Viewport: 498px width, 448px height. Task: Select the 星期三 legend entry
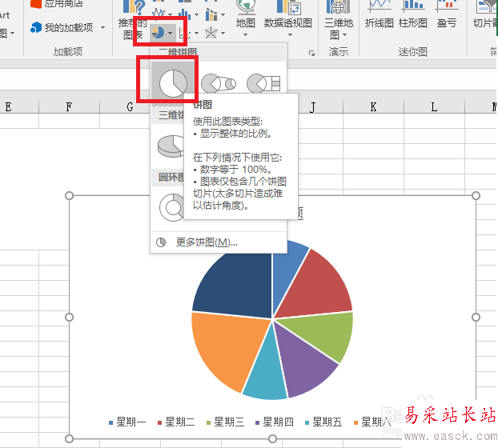(x=225, y=422)
